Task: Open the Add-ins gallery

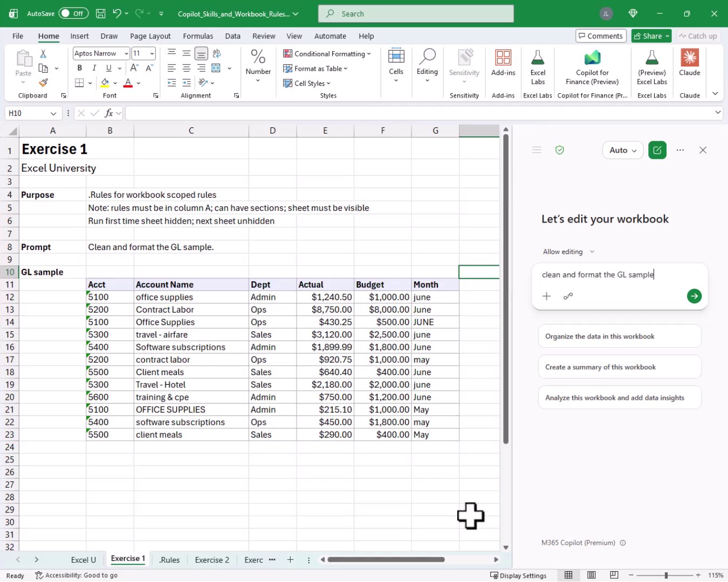Action: click(503, 64)
